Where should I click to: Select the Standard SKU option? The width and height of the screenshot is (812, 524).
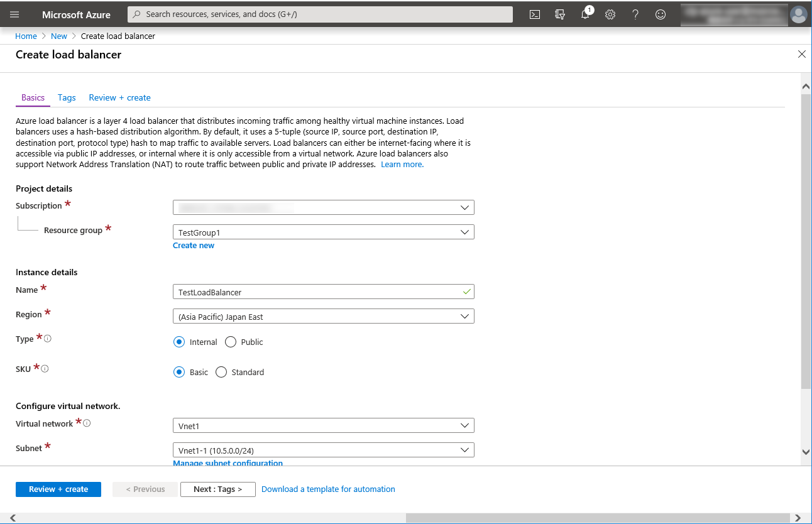click(221, 372)
